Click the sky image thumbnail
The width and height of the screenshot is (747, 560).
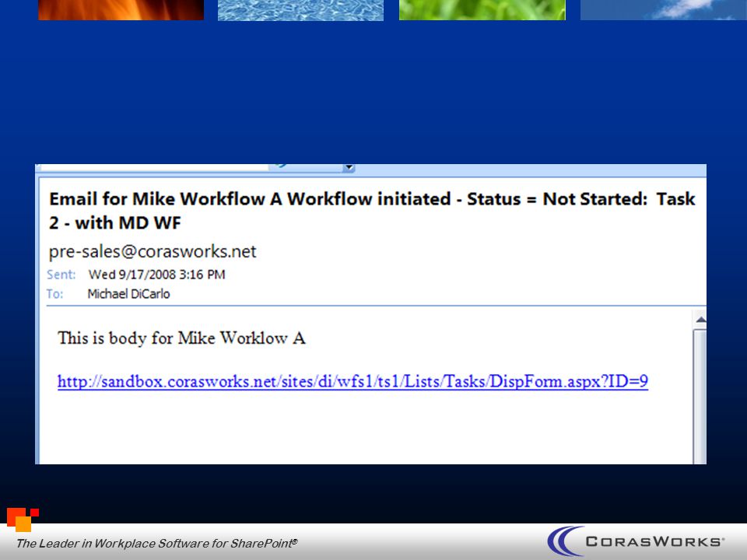pyautogui.click(x=663, y=10)
